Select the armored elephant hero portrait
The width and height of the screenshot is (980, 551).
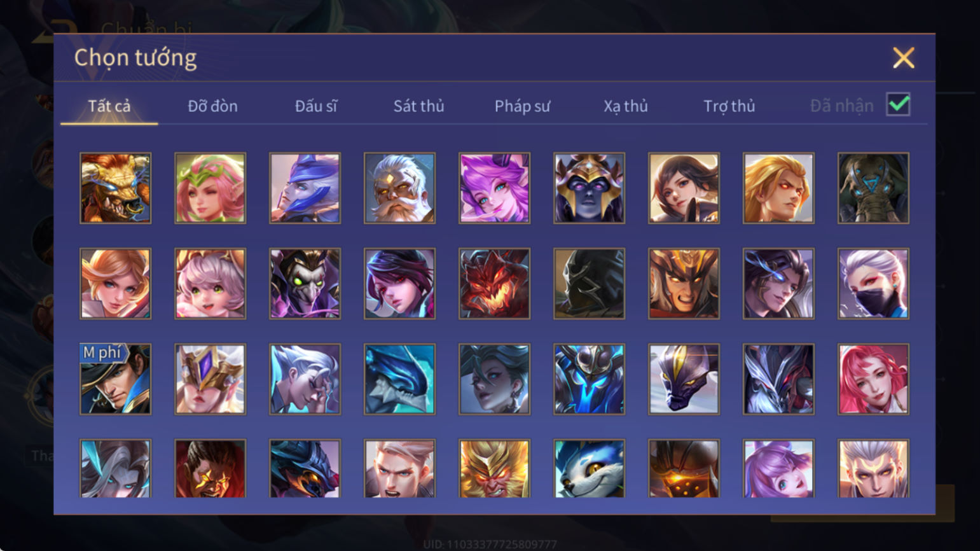pyautogui.click(x=873, y=188)
